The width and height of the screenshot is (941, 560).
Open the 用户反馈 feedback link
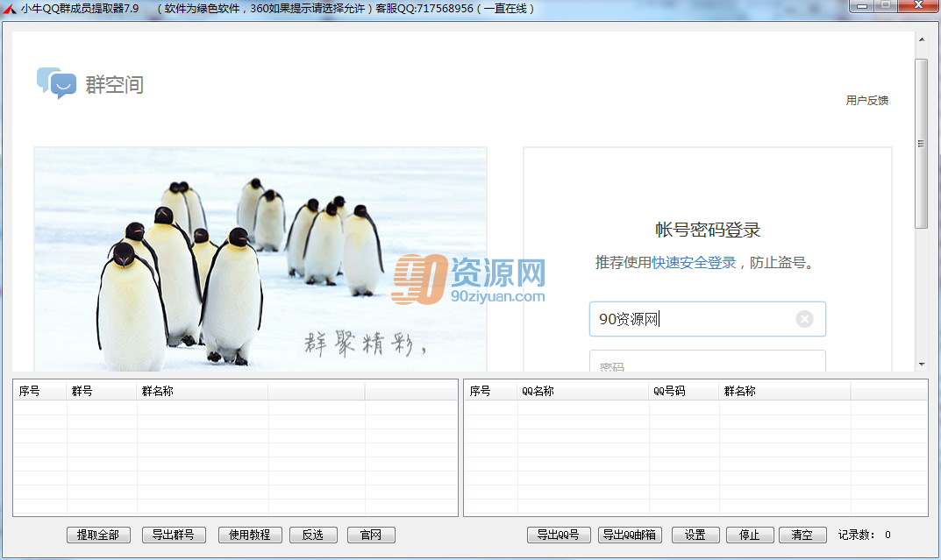coord(866,100)
